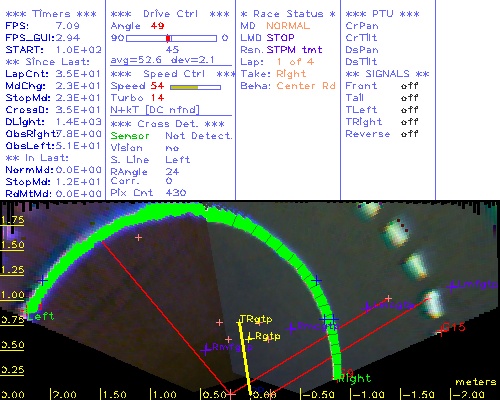Click the TRgtp yellow cross marker
Viewport: 500px width, 400px height.
click(239, 322)
